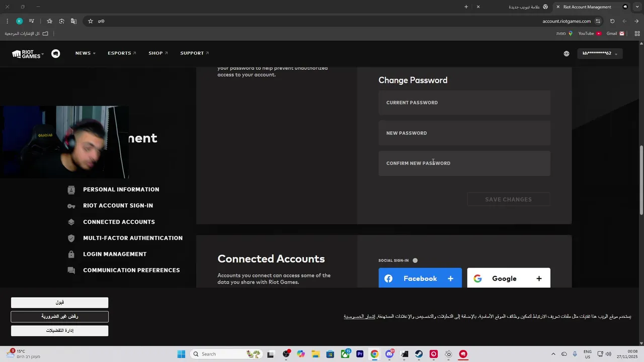This screenshot has height=362, width=644.
Task: Open the cookie preferences management button
Action: pyautogui.click(x=60, y=331)
